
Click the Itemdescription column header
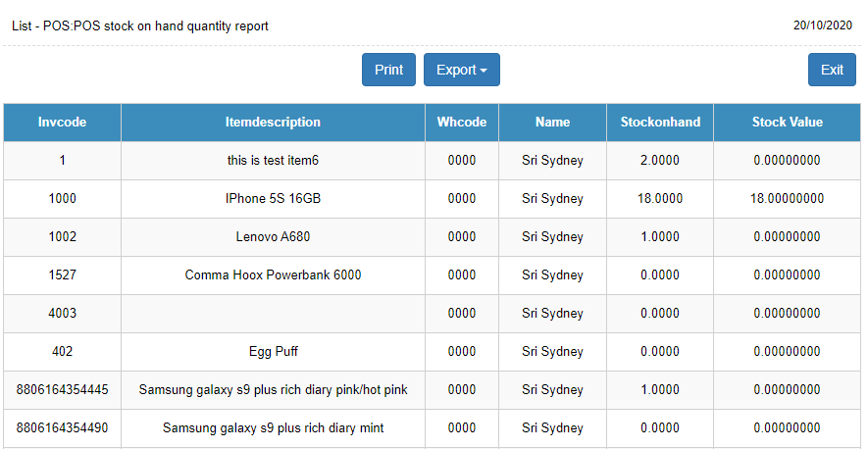(x=273, y=123)
